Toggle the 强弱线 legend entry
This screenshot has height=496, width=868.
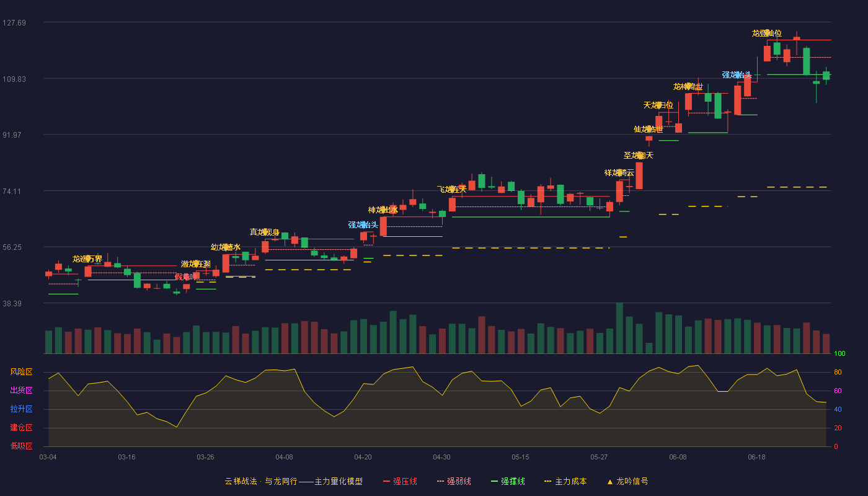[x=454, y=481]
